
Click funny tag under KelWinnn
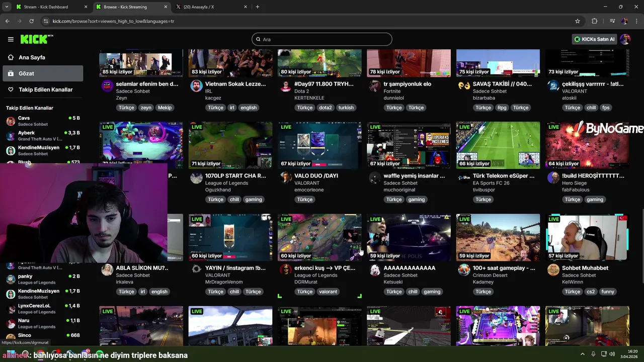click(608, 292)
